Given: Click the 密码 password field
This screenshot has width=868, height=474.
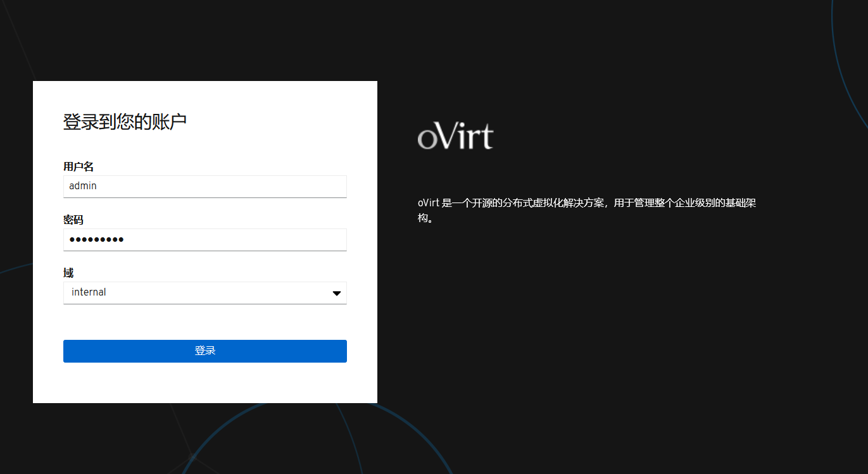Looking at the screenshot, I should (x=205, y=240).
